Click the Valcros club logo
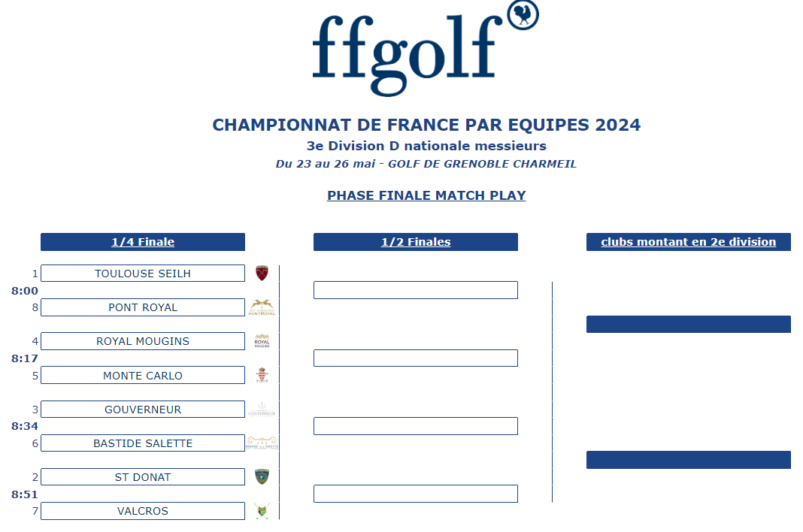Screen dimensions: 803x532 click(x=262, y=511)
